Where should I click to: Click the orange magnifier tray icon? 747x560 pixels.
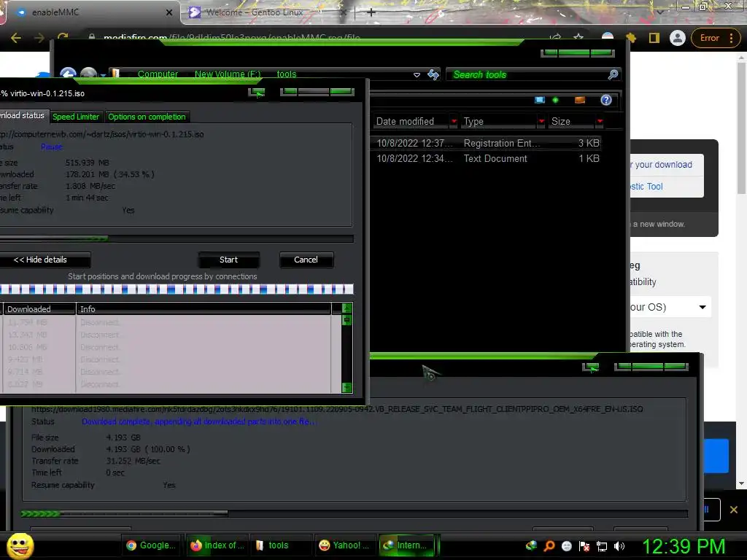(549, 546)
